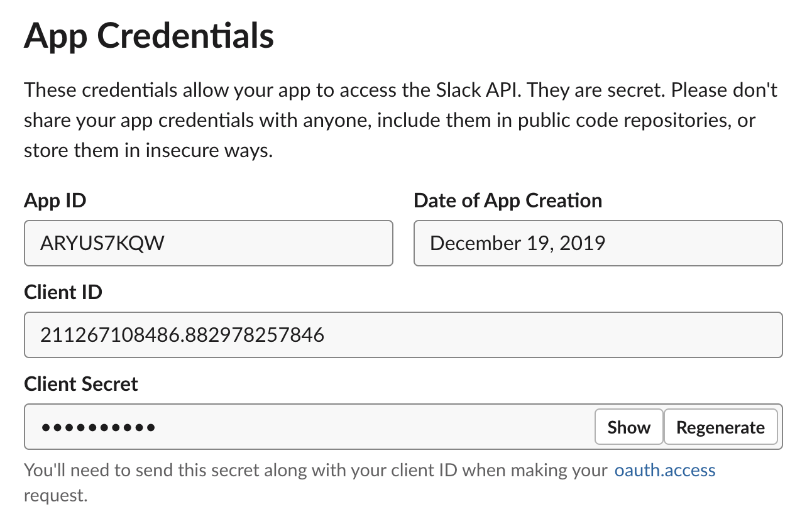Click the masked dots in Client Secret field

point(98,428)
